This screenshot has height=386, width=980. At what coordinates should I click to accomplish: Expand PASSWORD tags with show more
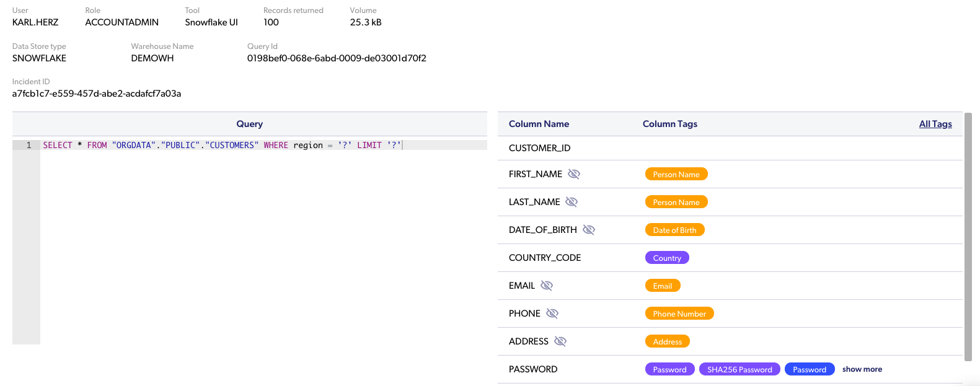[x=862, y=369]
